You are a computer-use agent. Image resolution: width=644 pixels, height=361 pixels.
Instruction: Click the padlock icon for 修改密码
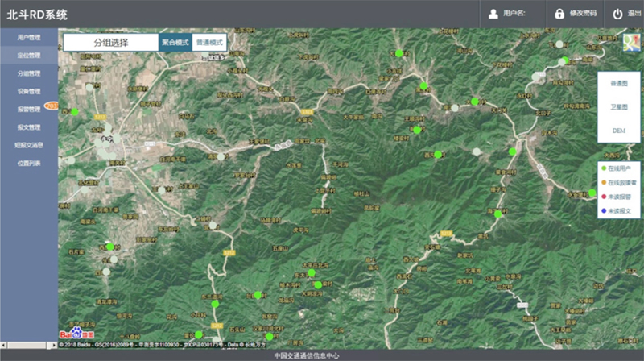tap(559, 14)
